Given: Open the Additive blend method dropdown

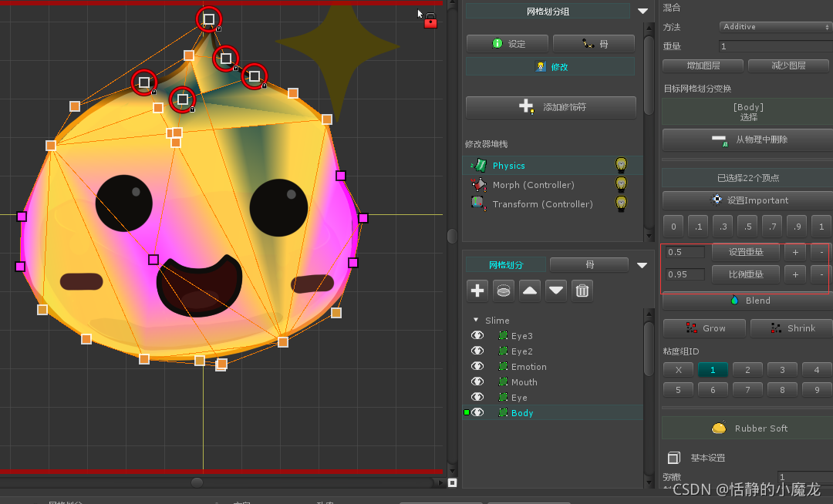Looking at the screenshot, I should coord(774,26).
